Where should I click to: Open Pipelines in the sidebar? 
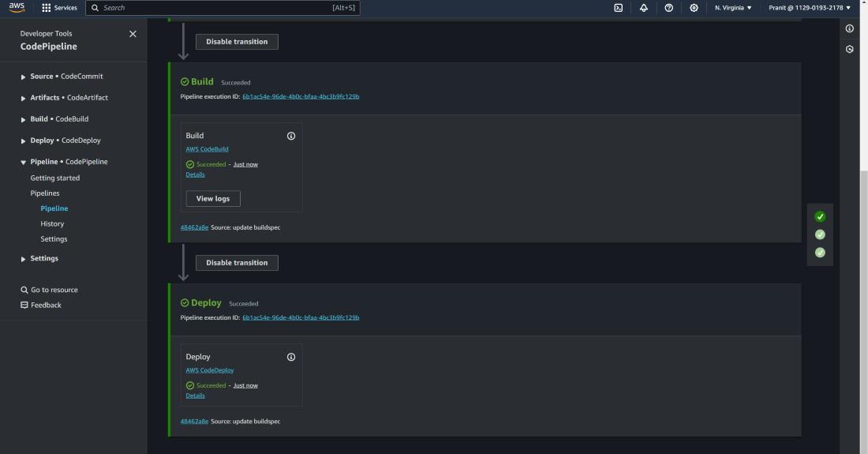click(45, 193)
